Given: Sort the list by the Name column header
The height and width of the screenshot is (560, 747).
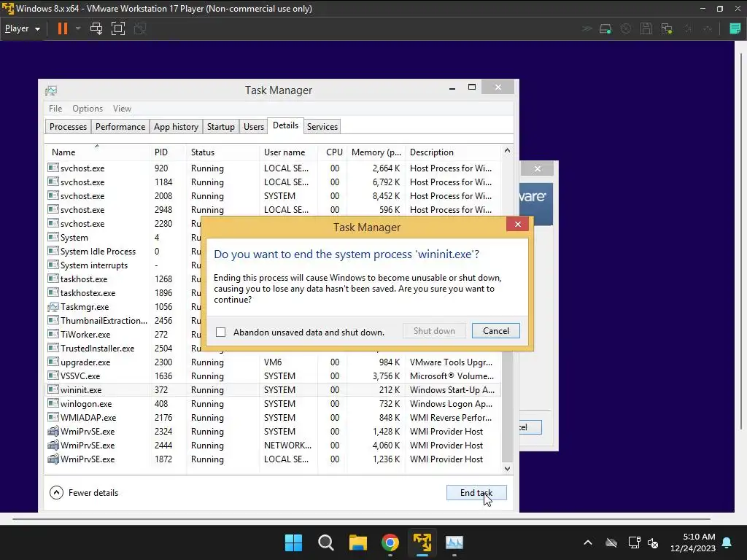Looking at the screenshot, I should [x=97, y=152].
